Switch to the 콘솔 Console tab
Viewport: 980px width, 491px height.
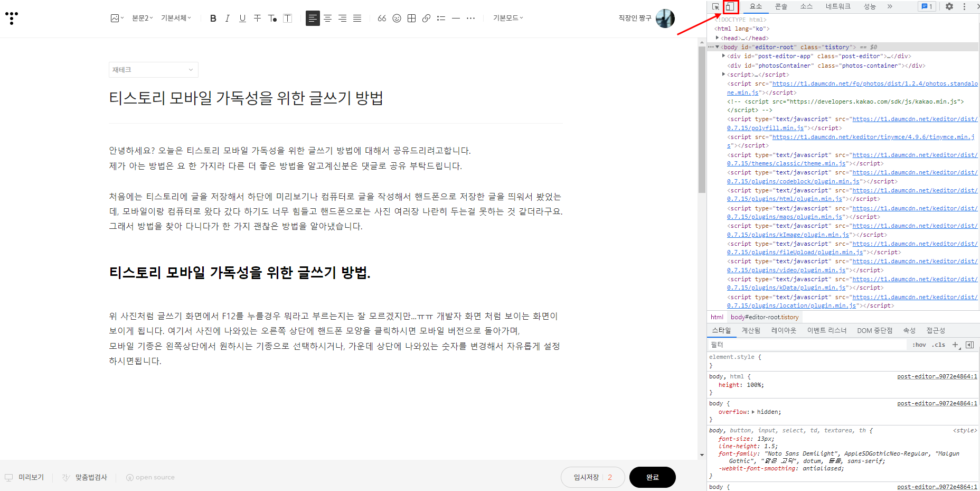pyautogui.click(x=781, y=6)
